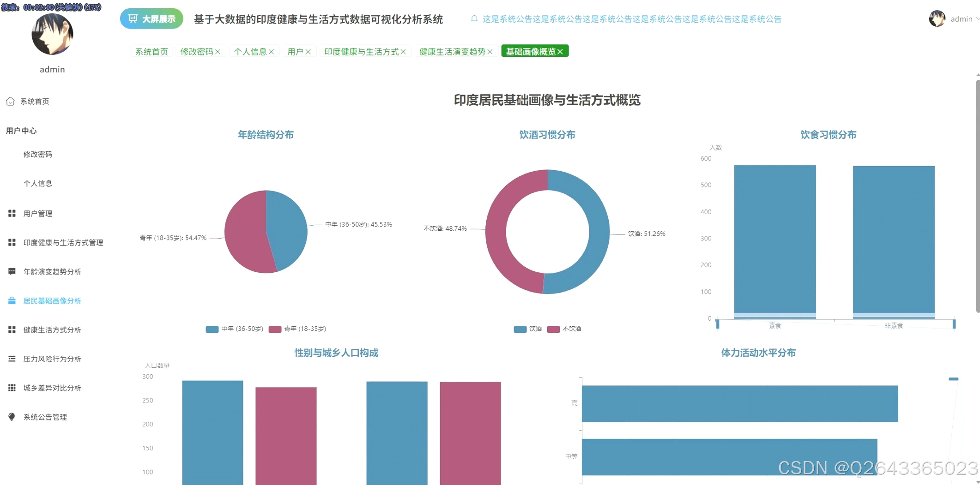Open 压力风险行为分析 via its list icon

coord(12,359)
